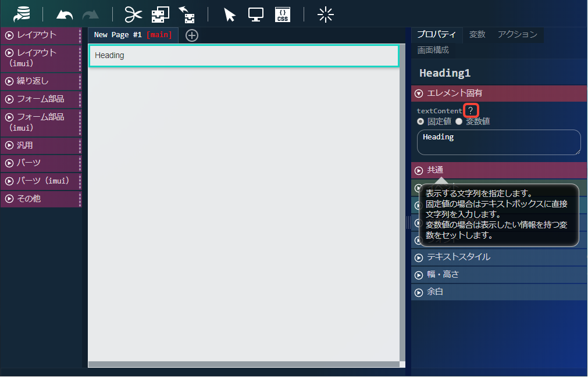Expand the レイアウト palette category
The width and height of the screenshot is (588, 377).
coord(41,35)
